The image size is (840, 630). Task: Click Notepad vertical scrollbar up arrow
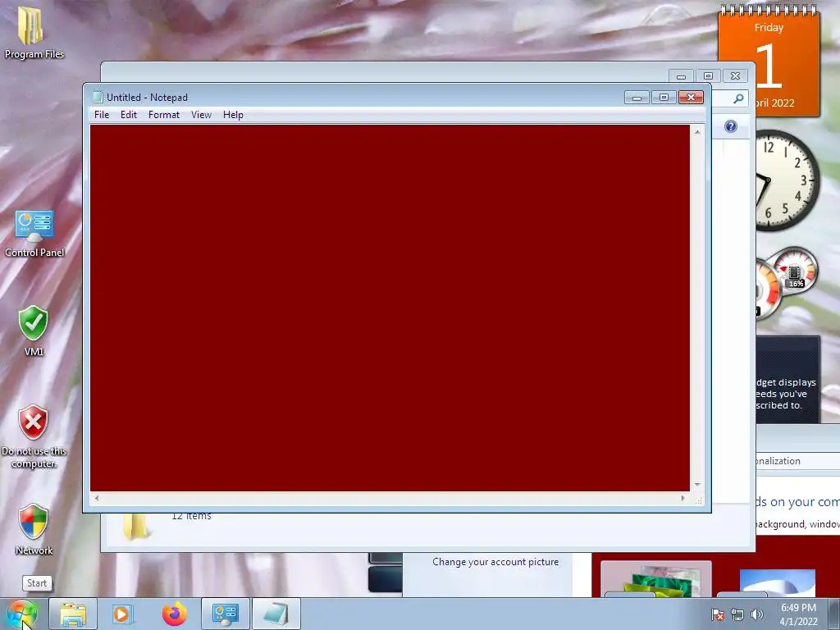point(697,132)
